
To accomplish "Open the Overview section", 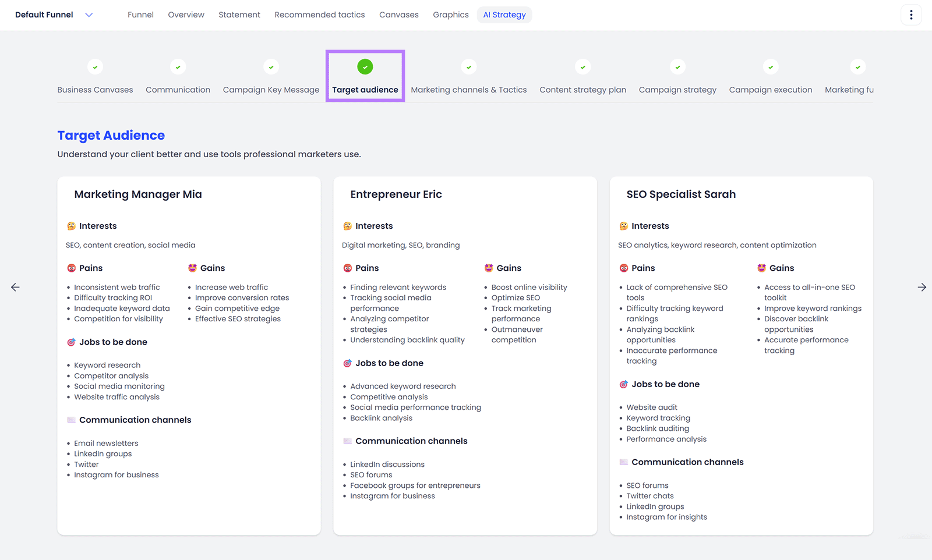I will [186, 15].
